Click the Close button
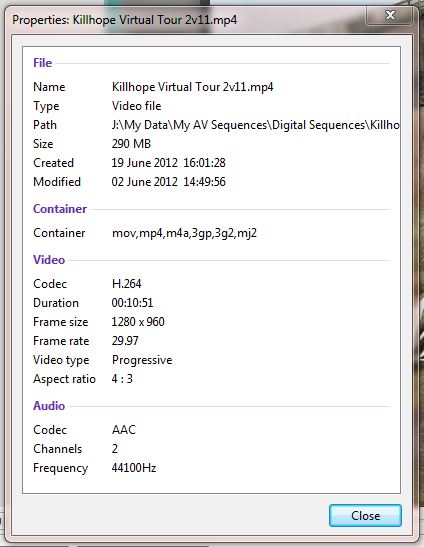Screen dimensions: 424x547 point(365,516)
